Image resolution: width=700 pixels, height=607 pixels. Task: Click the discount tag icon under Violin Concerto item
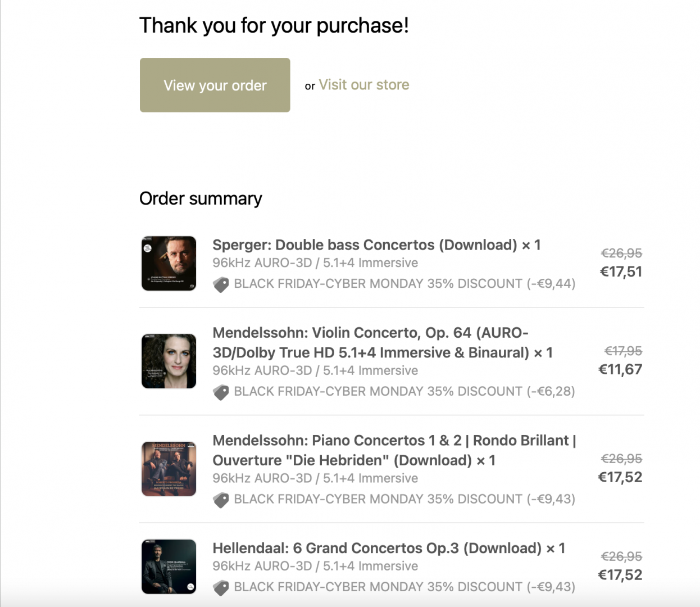pyautogui.click(x=221, y=392)
